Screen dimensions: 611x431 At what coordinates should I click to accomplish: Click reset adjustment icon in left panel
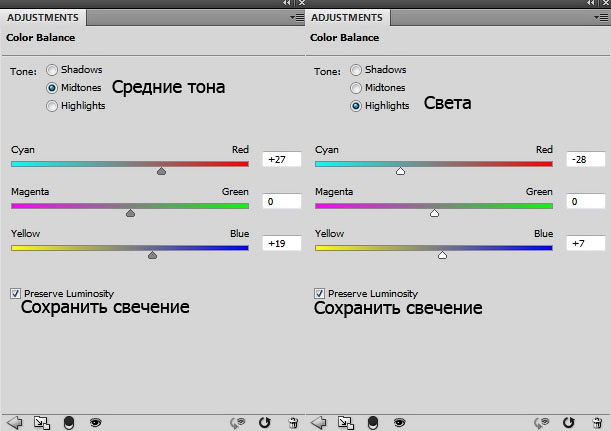pos(265,422)
